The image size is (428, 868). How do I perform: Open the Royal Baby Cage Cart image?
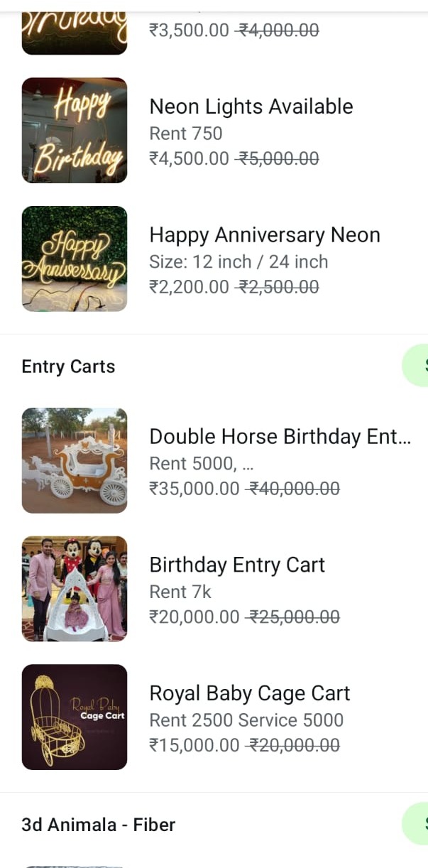pyautogui.click(x=75, y=717)
